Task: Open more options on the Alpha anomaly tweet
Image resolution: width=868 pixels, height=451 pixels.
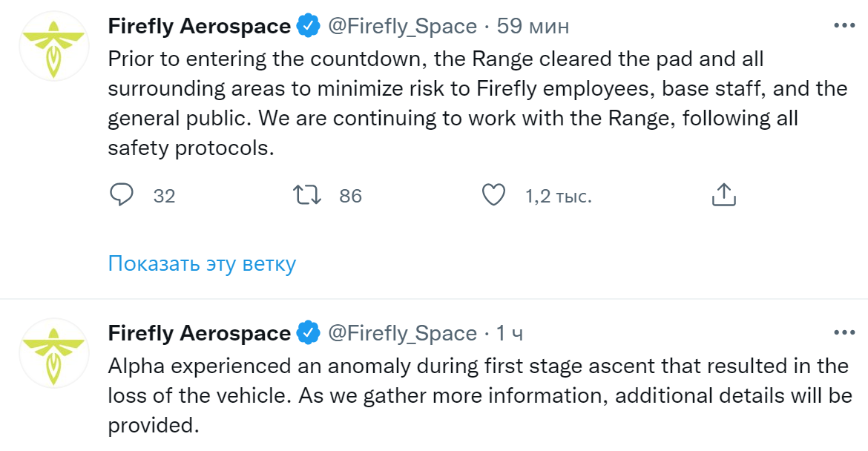Action: coord(844,333)
